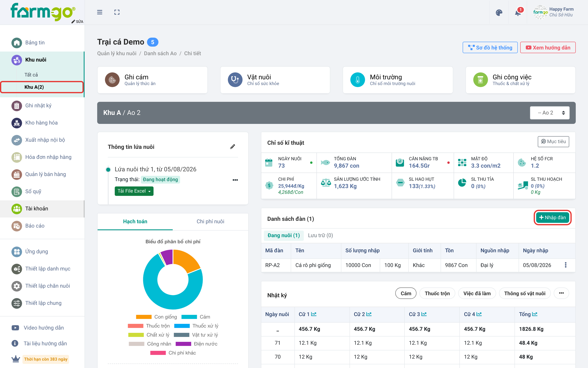Click the Nhập đàn button

point(552,217)
